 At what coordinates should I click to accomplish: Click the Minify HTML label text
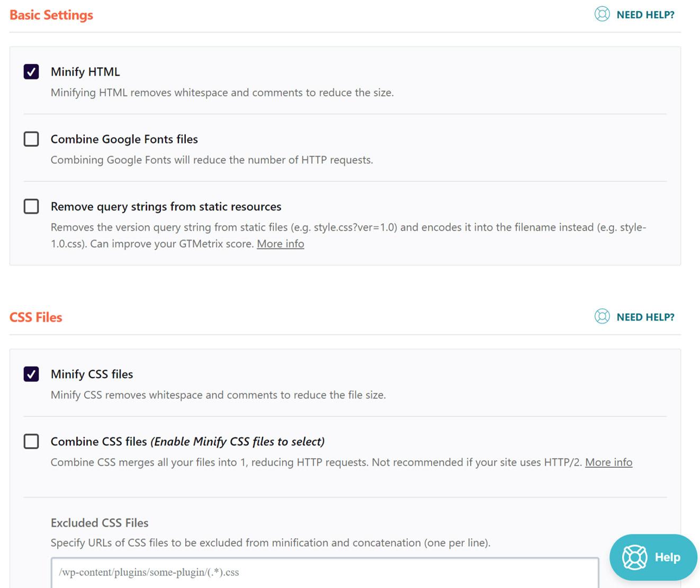[x=85, y=72]
